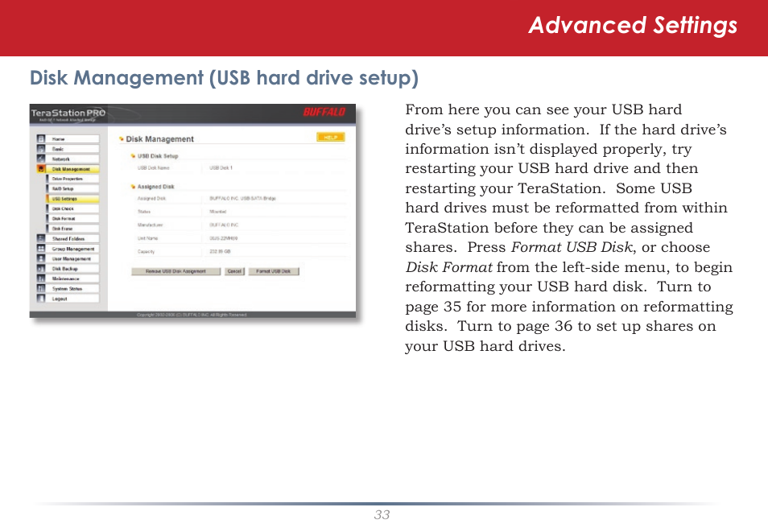The height and width of the screenshot is (532, 768).
Task: Open Disk Format submenu item
Action: 73,218
